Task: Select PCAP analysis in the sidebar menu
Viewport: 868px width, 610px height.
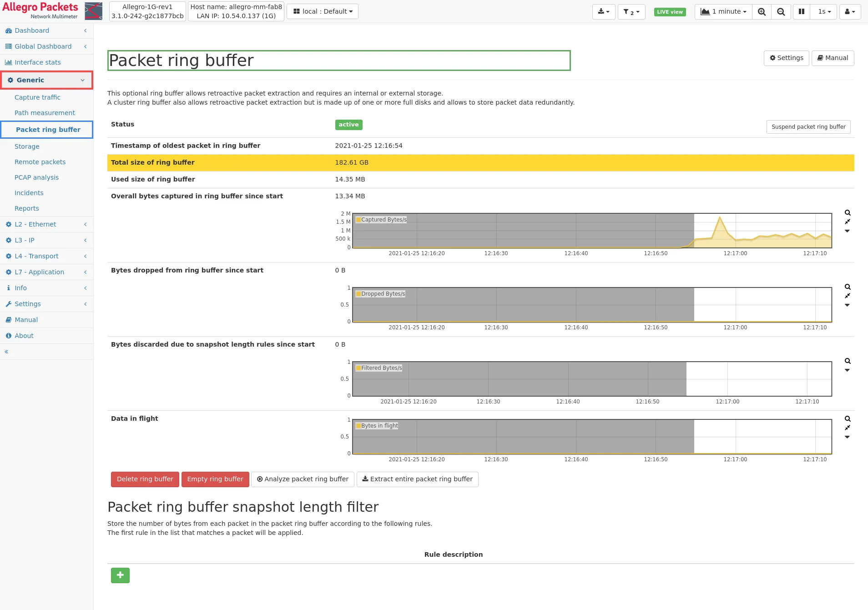Action: click(x=36, y=177)
